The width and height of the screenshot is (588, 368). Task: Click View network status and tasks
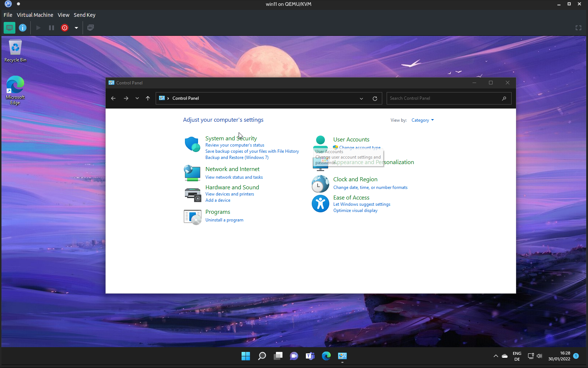(234, 177)
